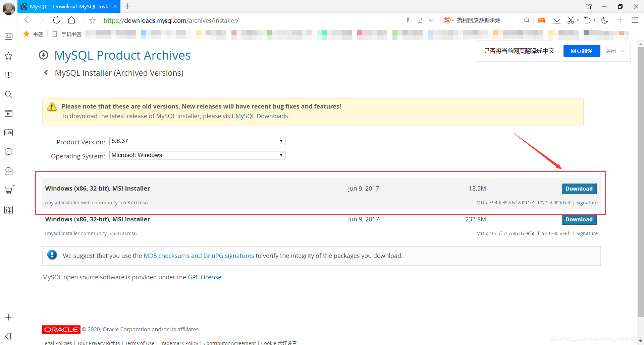
Task: Click the undo closed tab icon
Action: click(587, 20)
